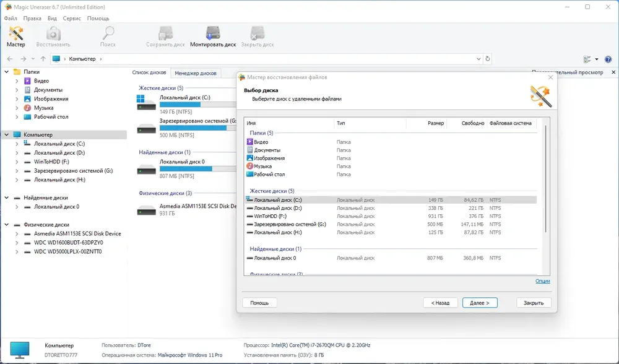Click Музыка folder icon in wizard list

pyautogui.click(x=249, y=166)
